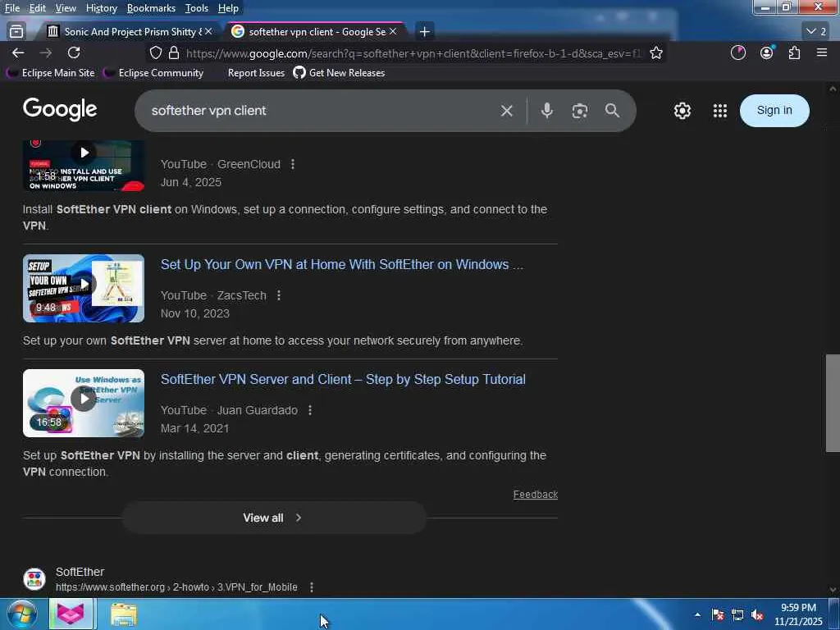The image size is (840, 630).
Task: Click inside the Google search text field
Action: coord(322,111)
